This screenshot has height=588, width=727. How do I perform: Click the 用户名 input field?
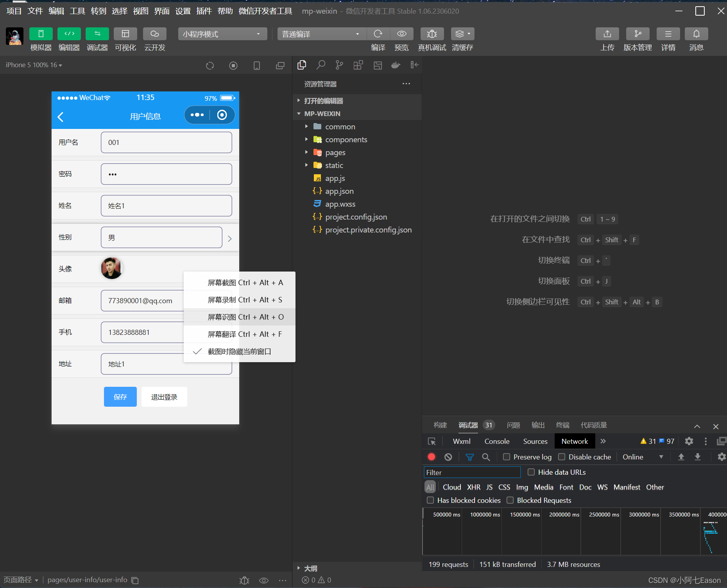(167, 142)
